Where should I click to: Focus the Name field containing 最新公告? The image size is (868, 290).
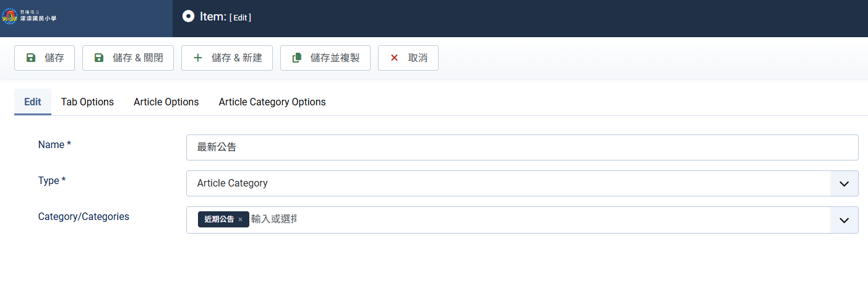[x=522, y=147]
